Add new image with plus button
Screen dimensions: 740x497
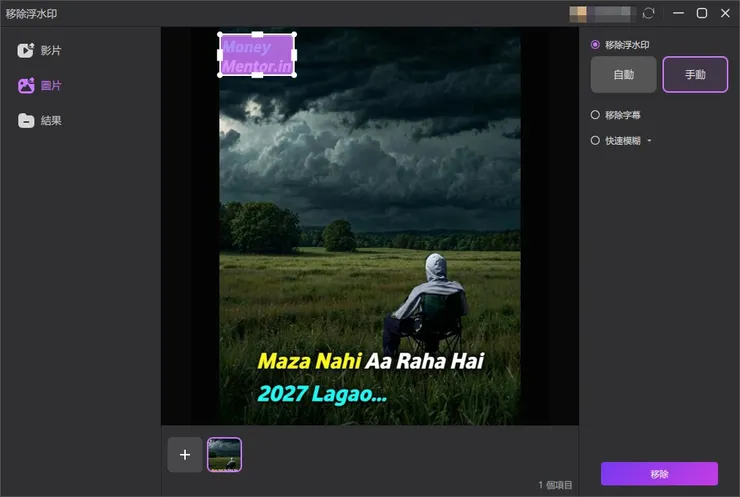coord(185,455)
